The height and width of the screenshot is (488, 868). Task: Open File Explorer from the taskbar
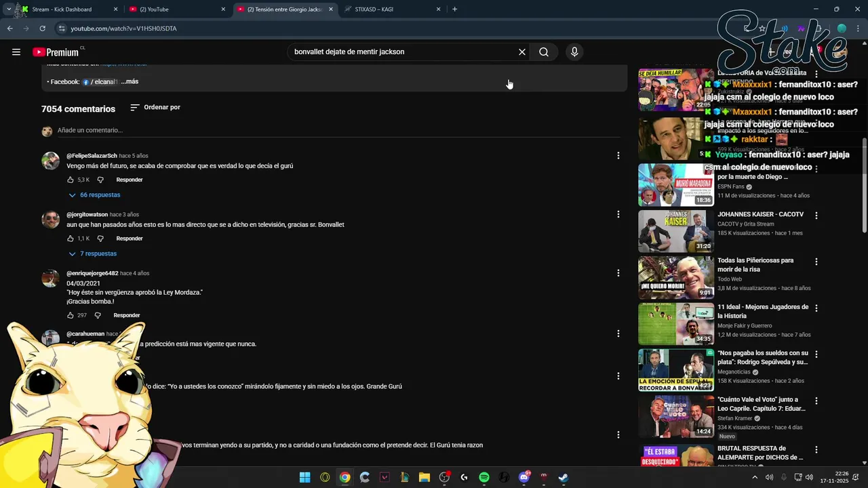[x=425, y=477]
